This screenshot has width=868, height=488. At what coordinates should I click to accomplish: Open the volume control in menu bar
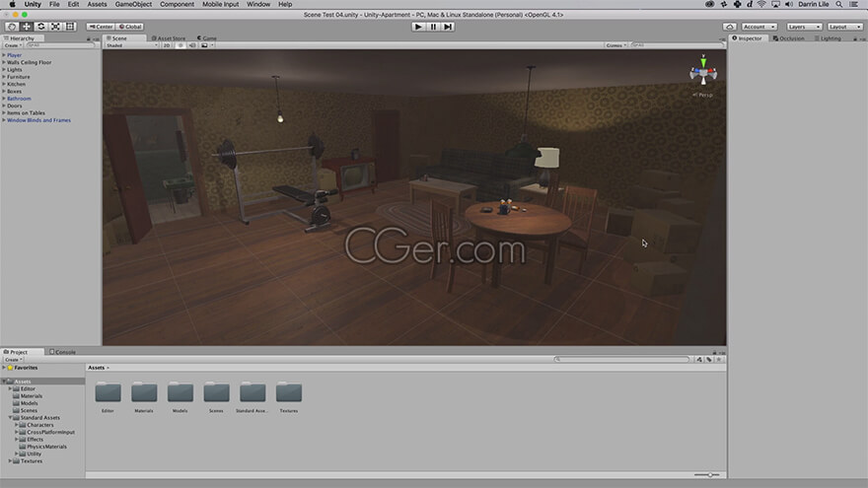tap(789, 4)
